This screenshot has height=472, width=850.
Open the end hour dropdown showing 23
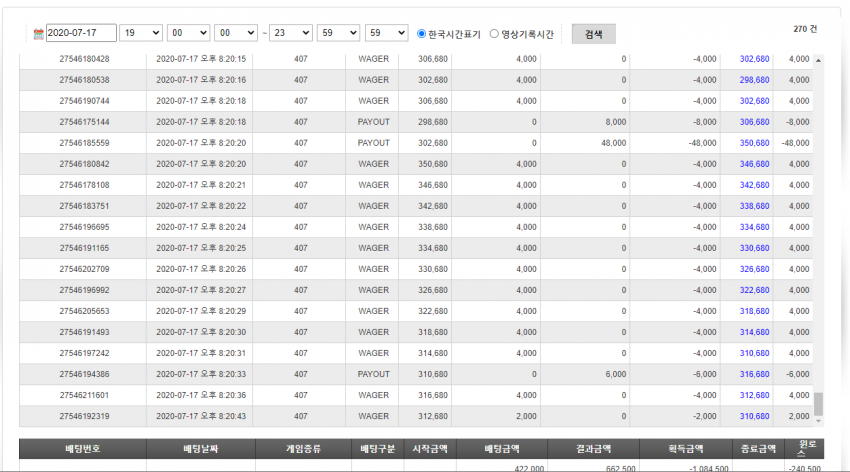291,33
